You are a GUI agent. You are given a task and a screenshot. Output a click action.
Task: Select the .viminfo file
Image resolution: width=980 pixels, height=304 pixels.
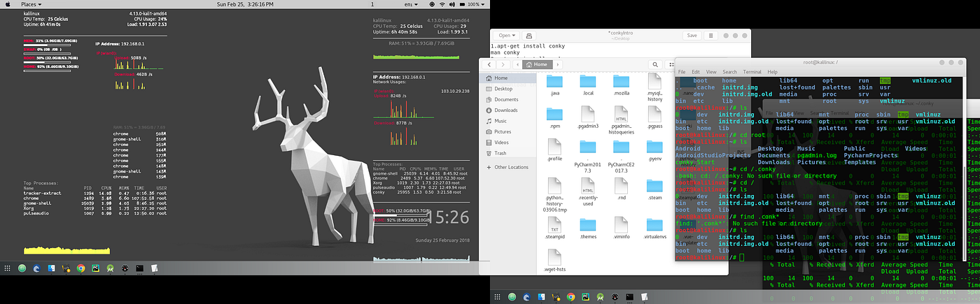click(x=621, y=228)
